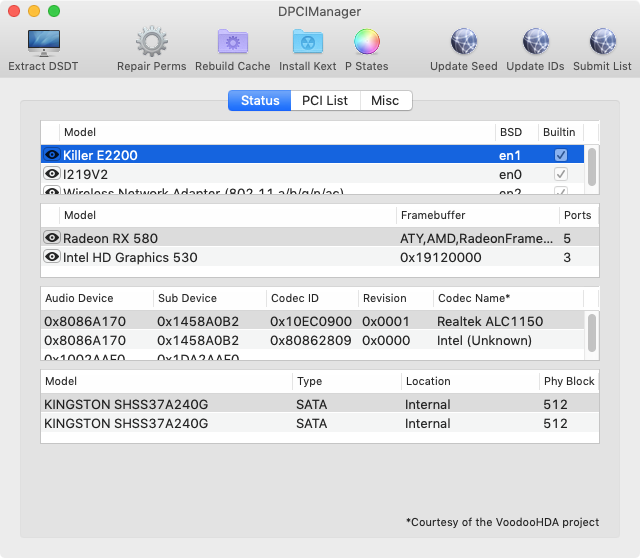Image resolution: width=640 pixels, height=558 pixels.
Task: Select Intel (Unknown) codec name
Action: point(484,340)
